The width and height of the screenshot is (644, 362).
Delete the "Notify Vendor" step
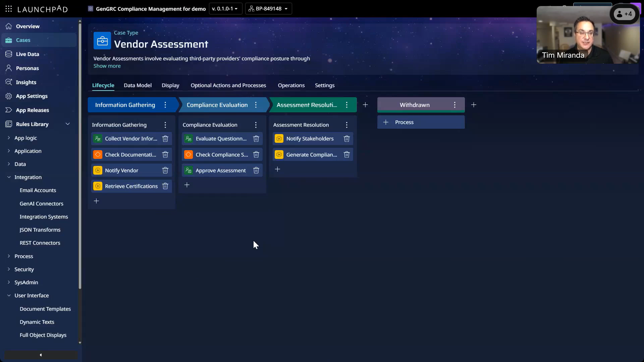click(165, 170)
